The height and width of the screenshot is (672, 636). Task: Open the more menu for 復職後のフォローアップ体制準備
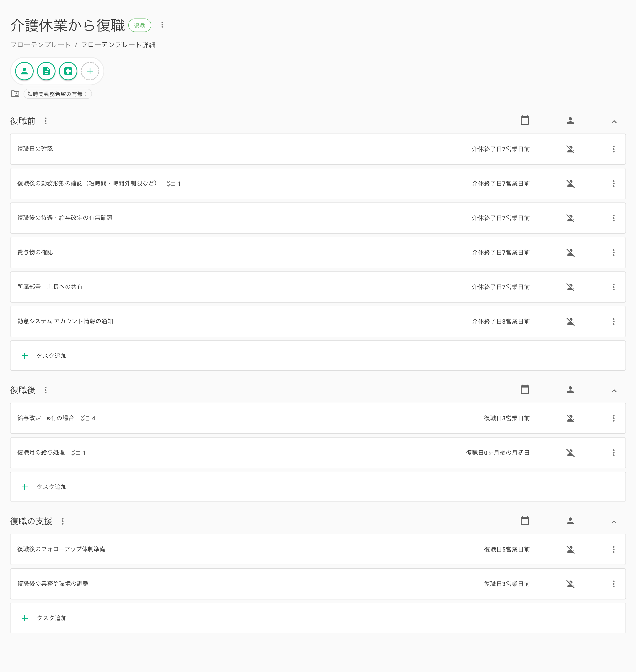[614, 550]
